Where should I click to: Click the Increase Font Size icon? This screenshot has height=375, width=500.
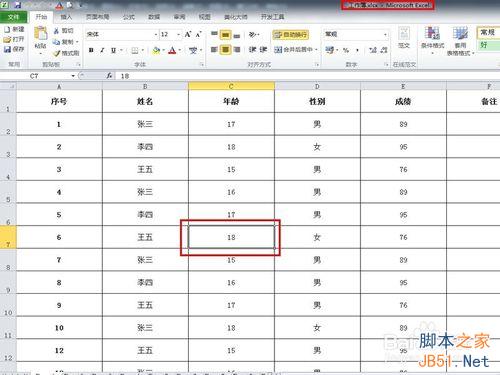(x=188, y=34)
